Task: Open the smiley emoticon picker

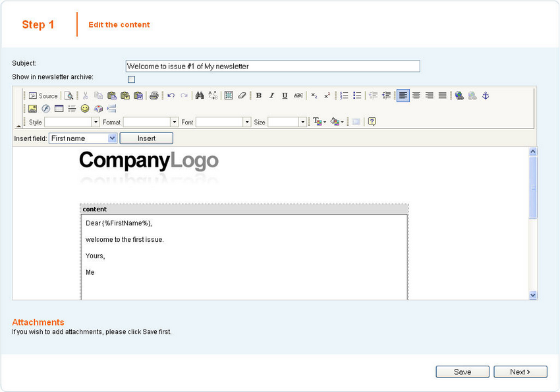Action: [85, 109]
